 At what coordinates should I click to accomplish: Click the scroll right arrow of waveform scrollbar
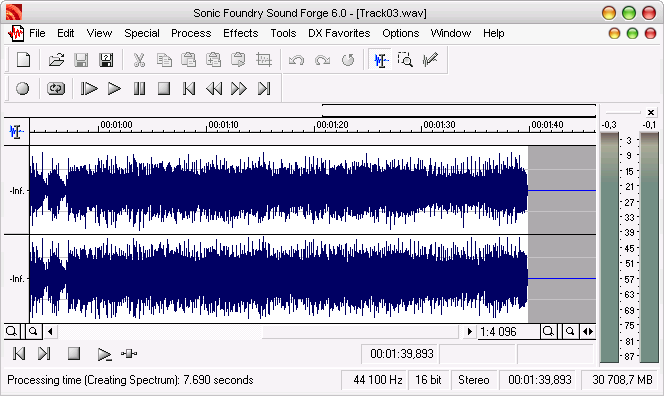point(469,331)
